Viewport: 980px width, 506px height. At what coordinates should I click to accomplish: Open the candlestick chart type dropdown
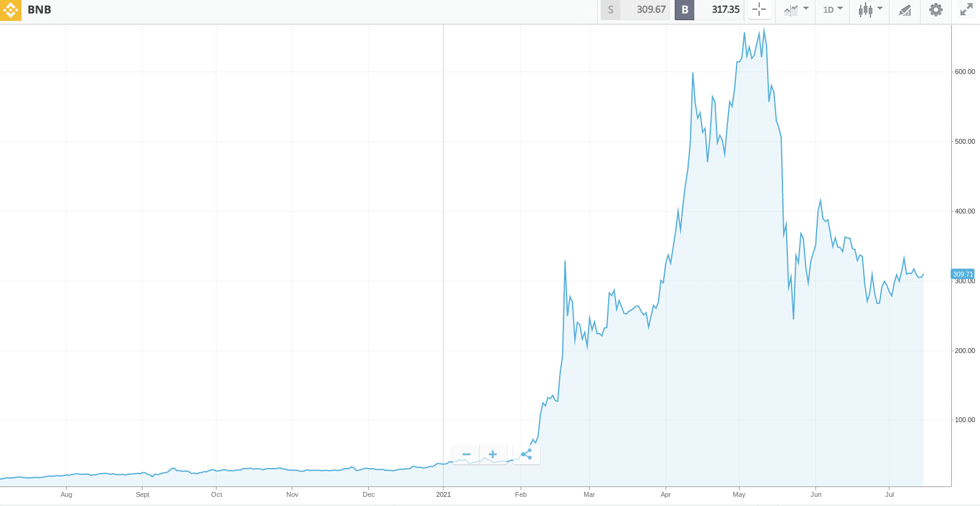pyautogui.click(x=870, y=10)
